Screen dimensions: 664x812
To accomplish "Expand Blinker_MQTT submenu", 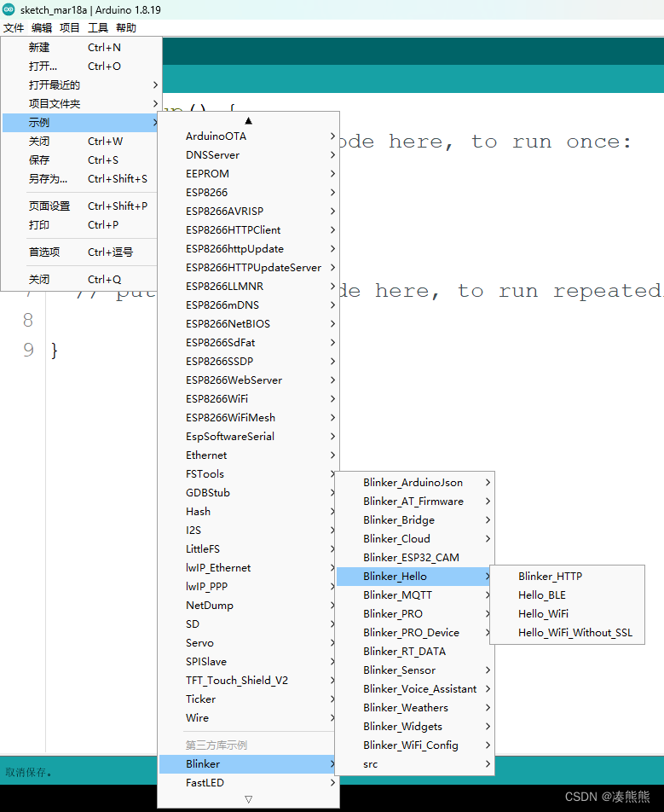I will [x=413, y=595].
